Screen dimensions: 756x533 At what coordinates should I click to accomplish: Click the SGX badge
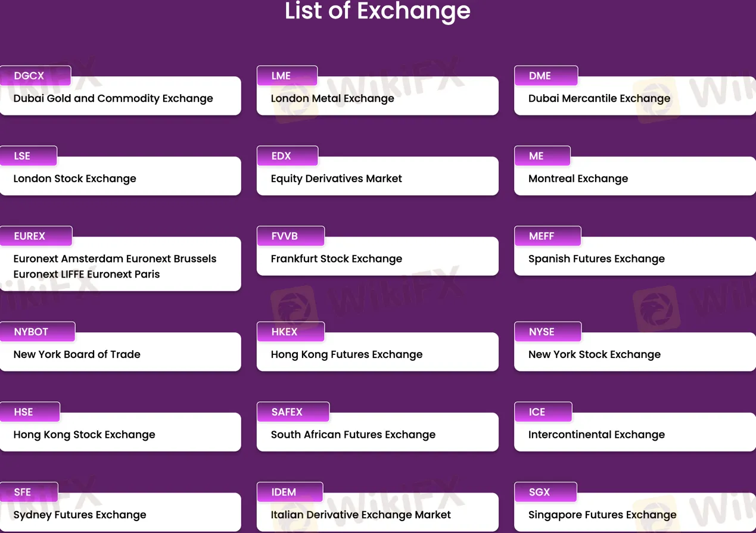545,493
